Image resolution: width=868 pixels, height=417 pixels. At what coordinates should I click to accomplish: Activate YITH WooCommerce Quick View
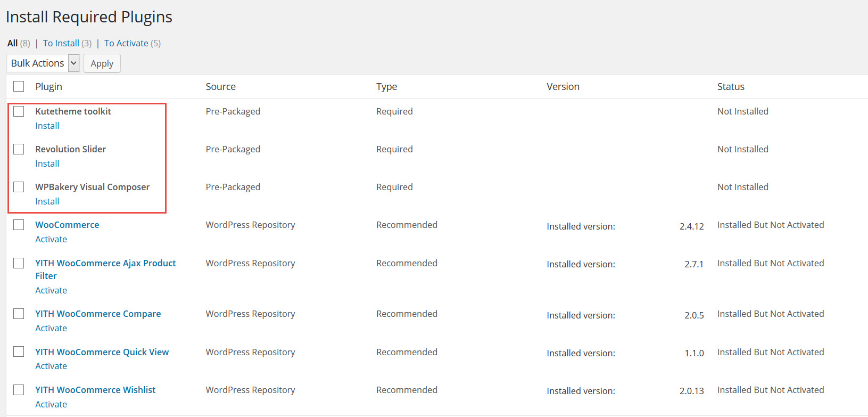[51, 366]
